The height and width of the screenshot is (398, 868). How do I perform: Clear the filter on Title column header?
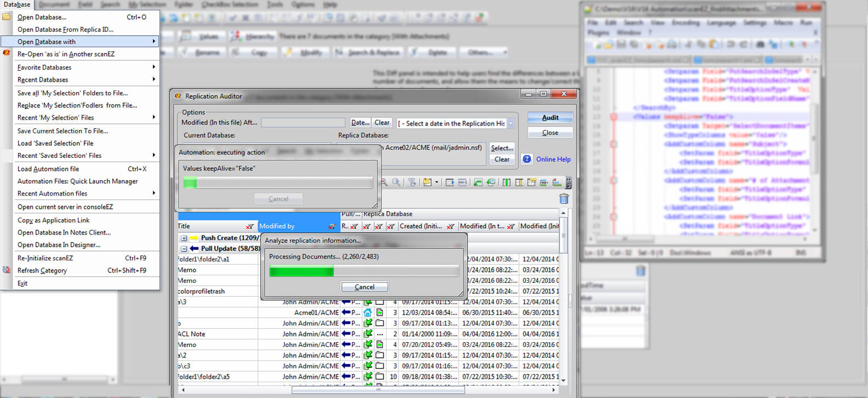point(250,226)
